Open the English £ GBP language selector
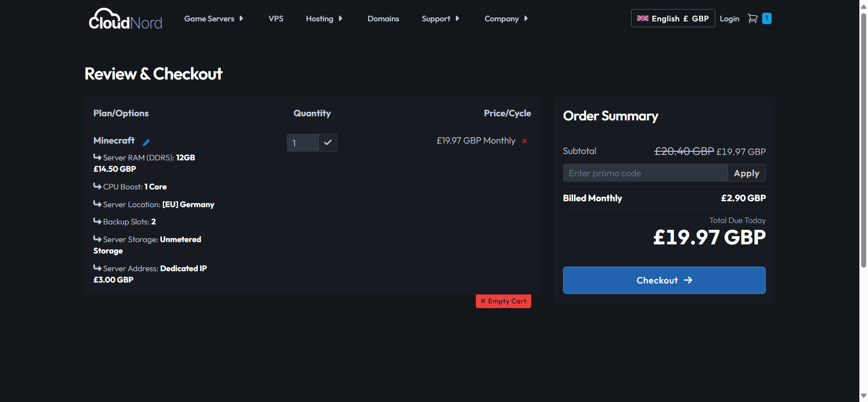Viewport: 868px width, 402px height. coord(673,18)
